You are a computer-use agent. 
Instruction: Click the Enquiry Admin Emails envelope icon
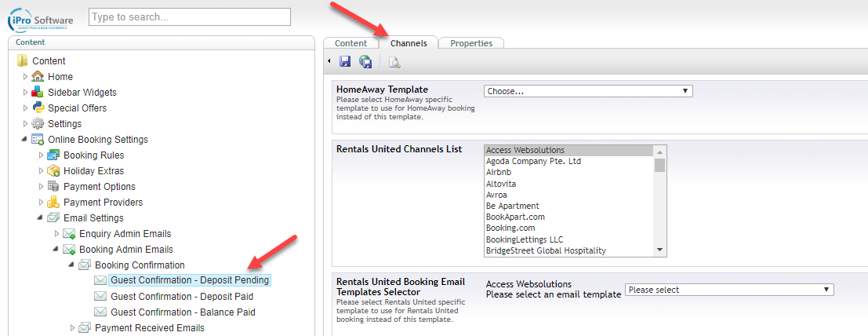click(69, 233)
